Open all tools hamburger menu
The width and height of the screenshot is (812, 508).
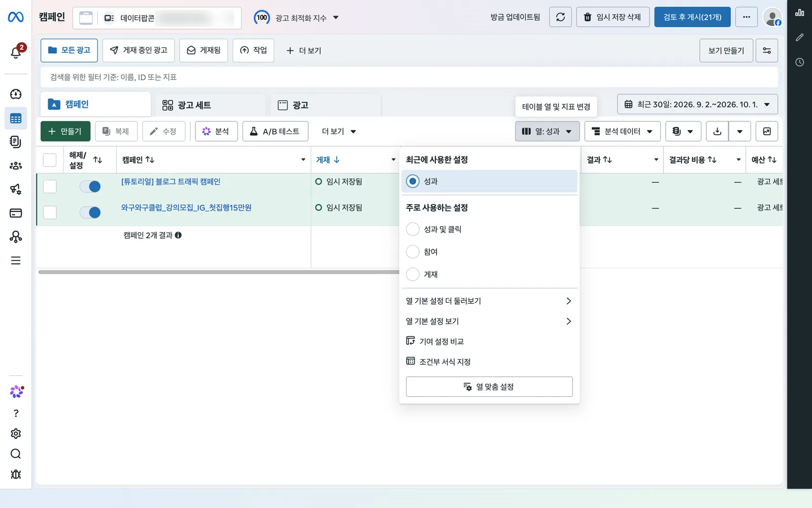click(x=16, y=261)
